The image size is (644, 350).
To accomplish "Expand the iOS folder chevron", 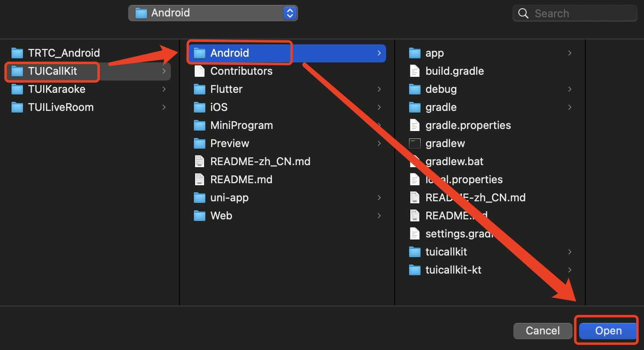I will coord(379,107).
